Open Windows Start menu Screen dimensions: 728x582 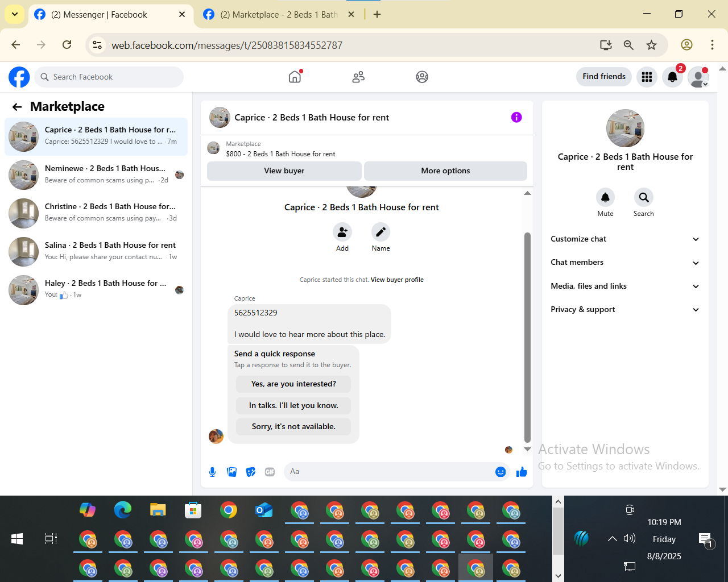pyautogui.click(x=17, y=539)
